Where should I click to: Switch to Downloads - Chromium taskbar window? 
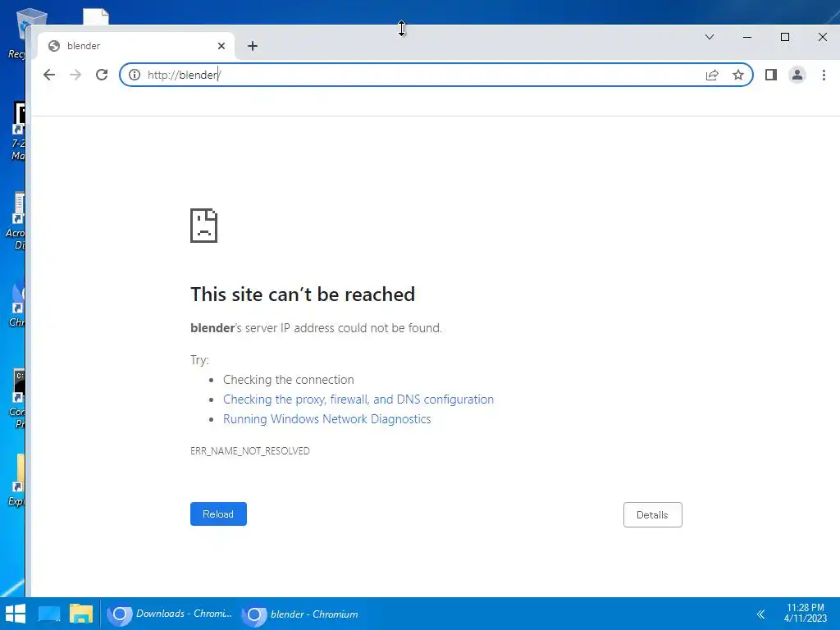coord(170,614)
